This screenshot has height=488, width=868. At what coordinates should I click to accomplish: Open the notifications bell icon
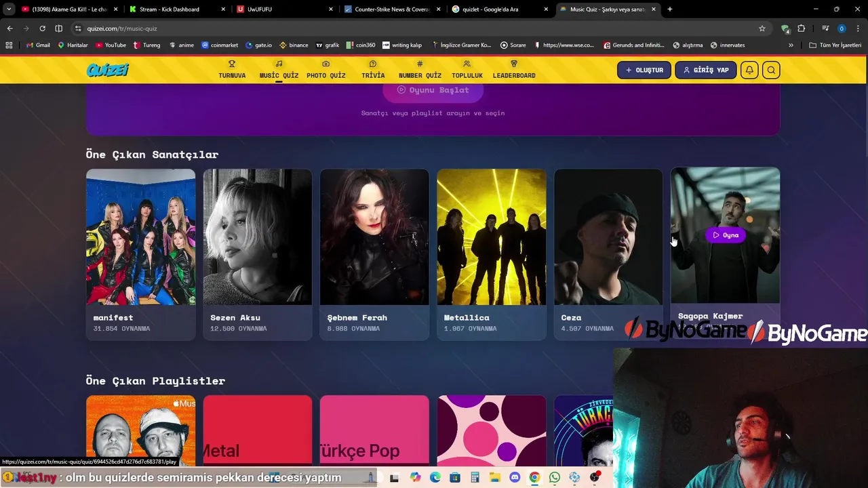click(x=749, y=70)
